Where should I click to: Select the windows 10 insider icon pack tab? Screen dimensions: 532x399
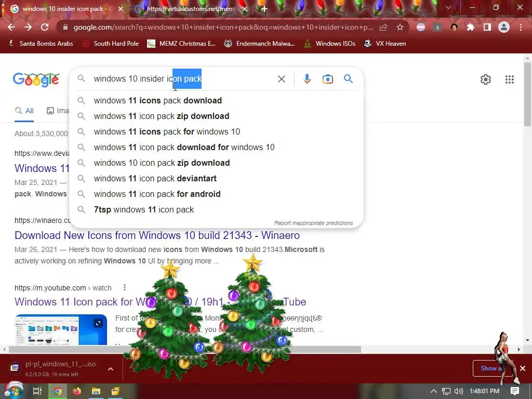[x=64, y=9]
